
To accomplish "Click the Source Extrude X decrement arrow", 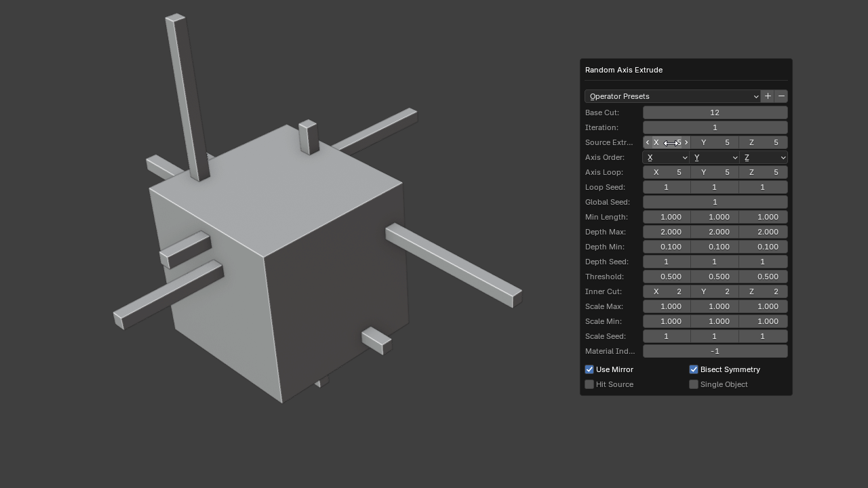I will click(648, 142).
